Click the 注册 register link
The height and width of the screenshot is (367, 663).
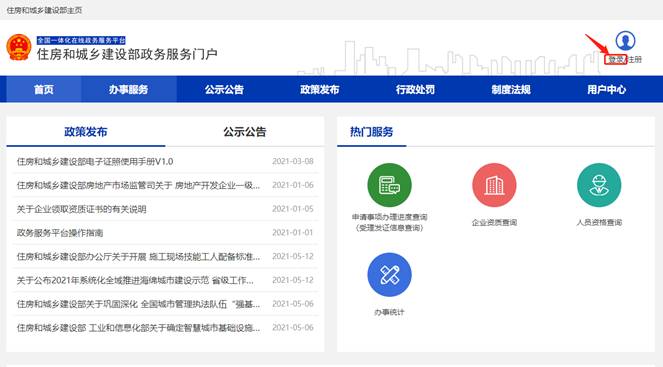[x=634, y=60]
